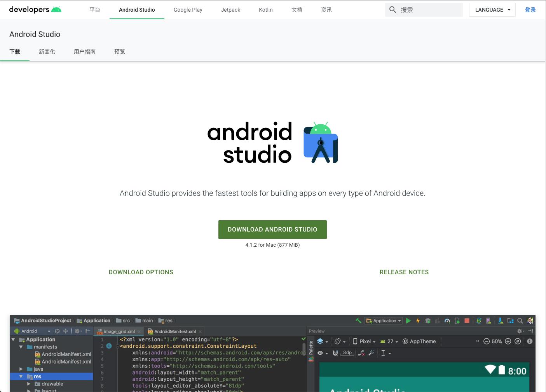Click the Download Android Studio button
This screenshot has height=392, width=546.
coord(272,229)
